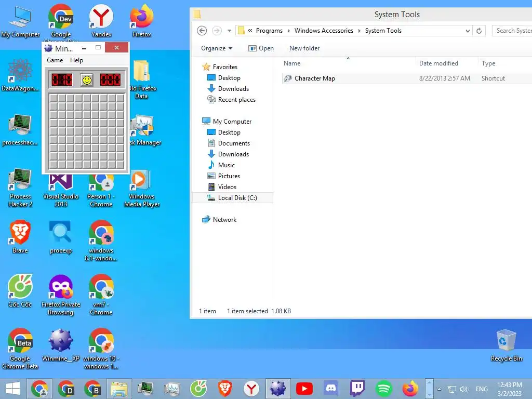Sort files by the Type column header
Viewport: 532px width, 399px height.
505,63
